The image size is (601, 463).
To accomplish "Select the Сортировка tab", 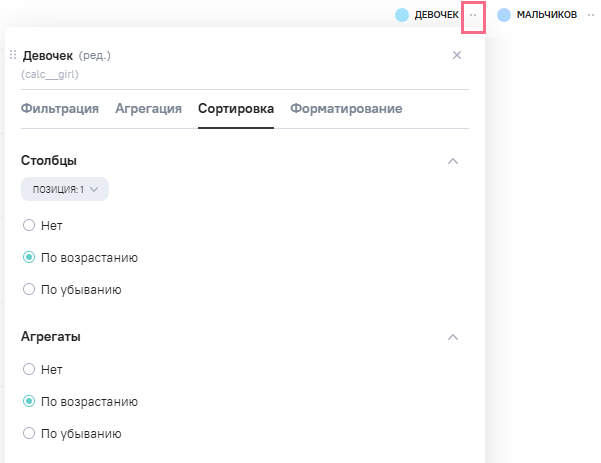I will coord(236,109).
